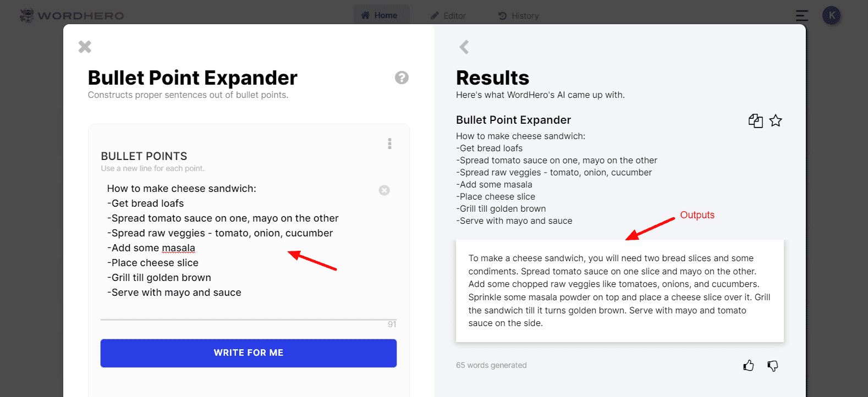This screenshot has width=868, height=397.
Task: Go back using the left chevron
Action: click(x=464, y=47)
